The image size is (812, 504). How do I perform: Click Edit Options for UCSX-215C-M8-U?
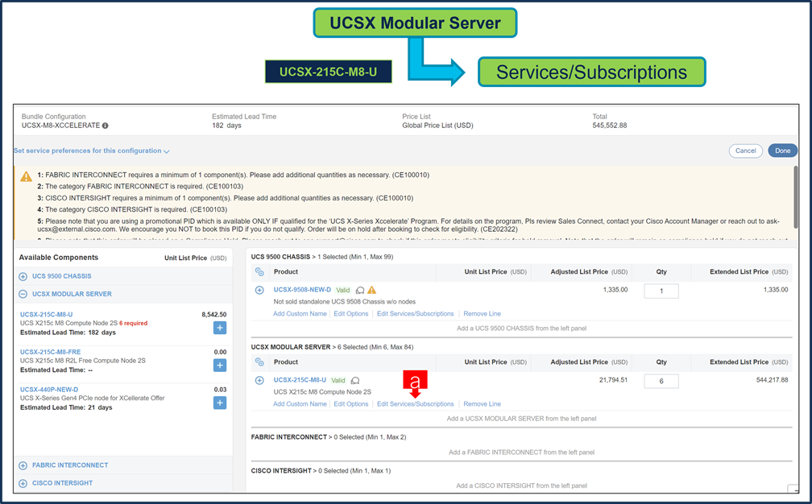click(x=350, y=404)
